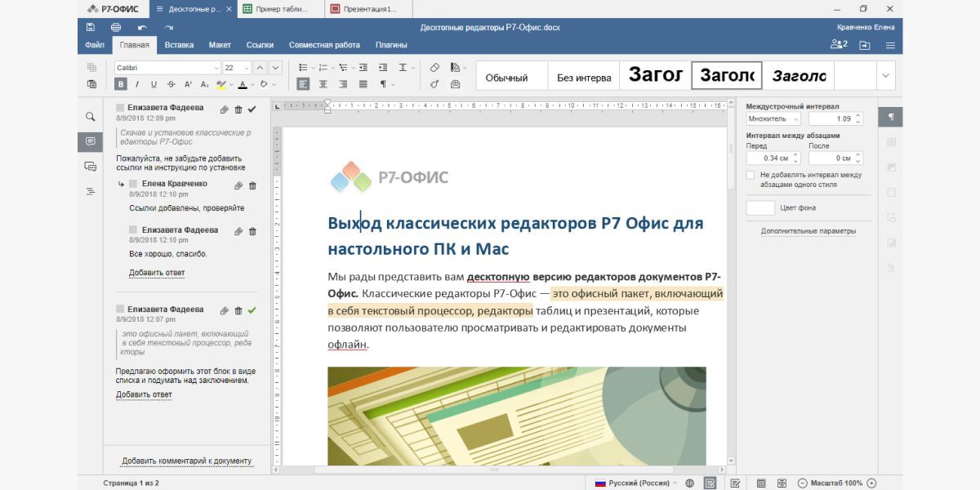
Task: Click the font color button
Action: (x=243, y=83)
